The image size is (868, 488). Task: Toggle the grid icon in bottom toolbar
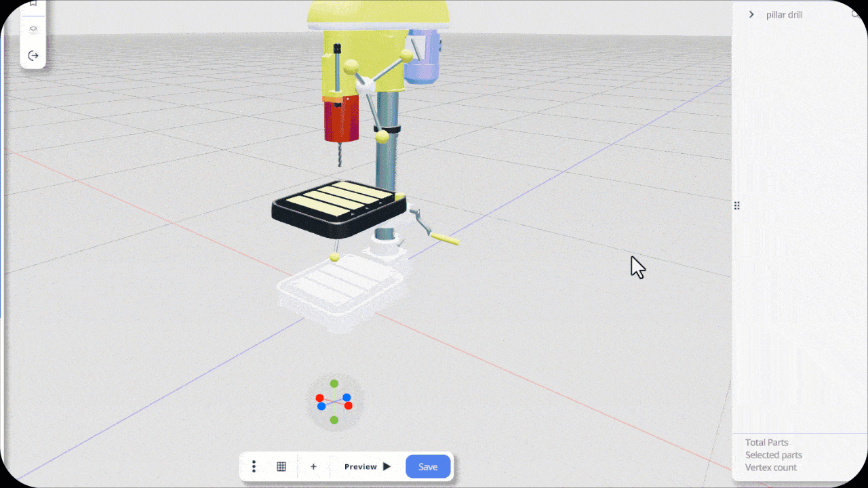tap(281, 466)
